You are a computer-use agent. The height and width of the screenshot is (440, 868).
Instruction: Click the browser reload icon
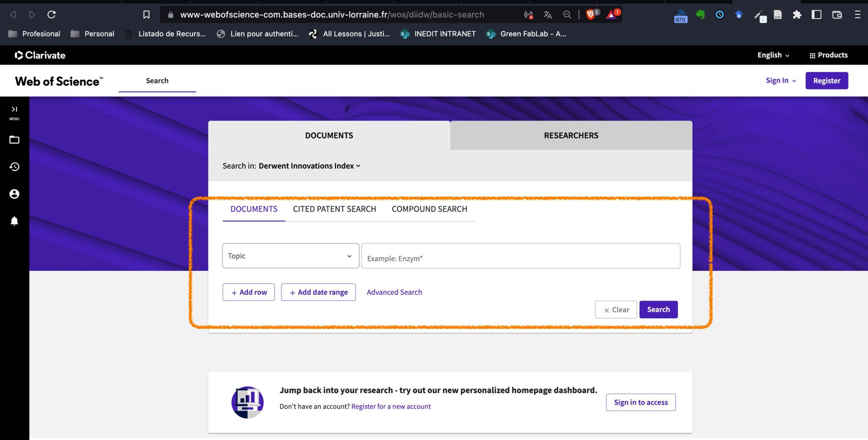coord(52,15)
